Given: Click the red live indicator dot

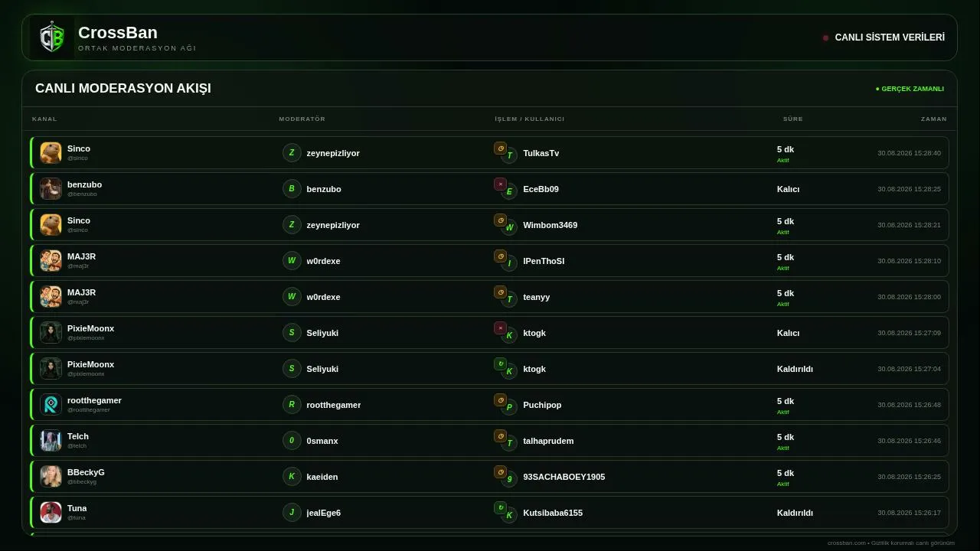Looking at the screenshot, I should [x=825, y=37].
